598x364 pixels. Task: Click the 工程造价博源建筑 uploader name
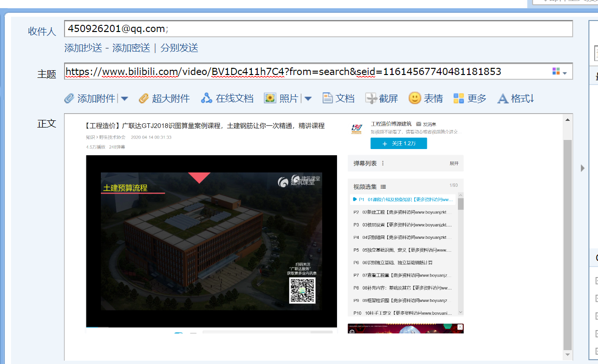point(391,124)
